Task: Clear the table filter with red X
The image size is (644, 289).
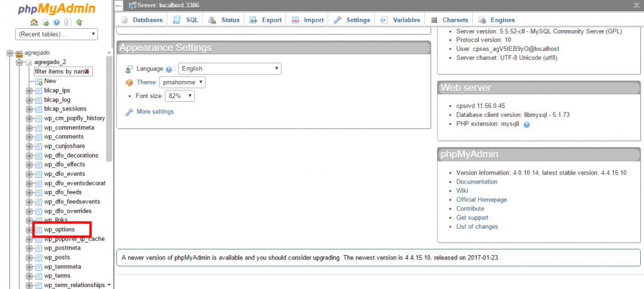Action: (x=87, y=72)
